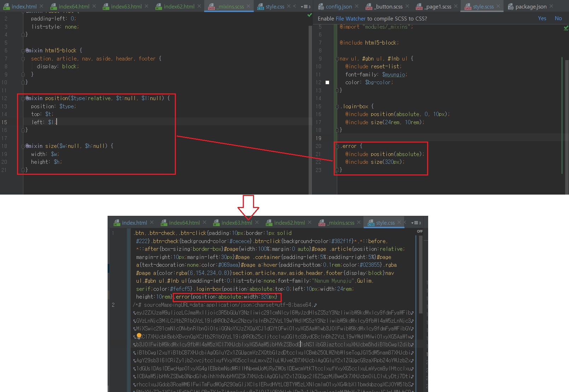Open the package.json tab
Viewport: 569px width, 392px height.
tap(530, 6)
